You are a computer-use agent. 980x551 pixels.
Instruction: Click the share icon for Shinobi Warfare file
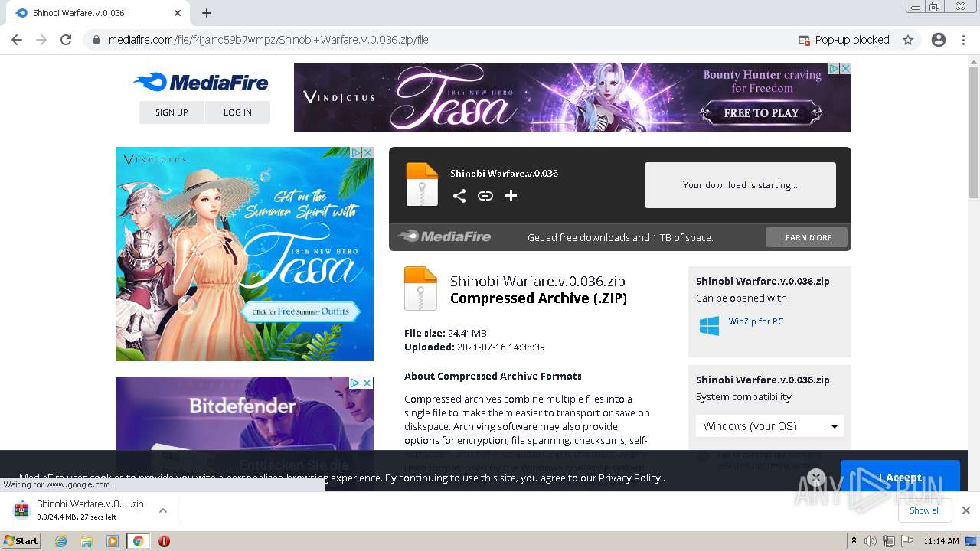click(x=459, y=196)
